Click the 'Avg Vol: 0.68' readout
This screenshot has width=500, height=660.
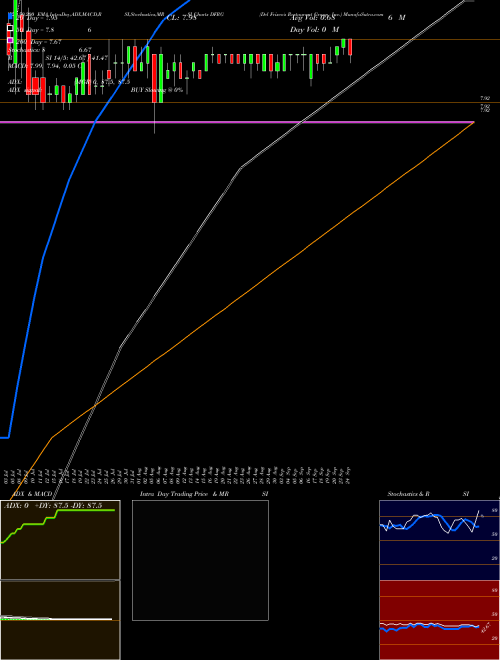click(x=311, y=18)
